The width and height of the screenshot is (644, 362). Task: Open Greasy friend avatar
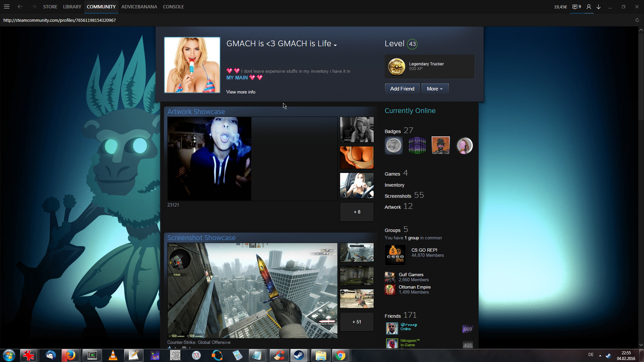[392, 328]
